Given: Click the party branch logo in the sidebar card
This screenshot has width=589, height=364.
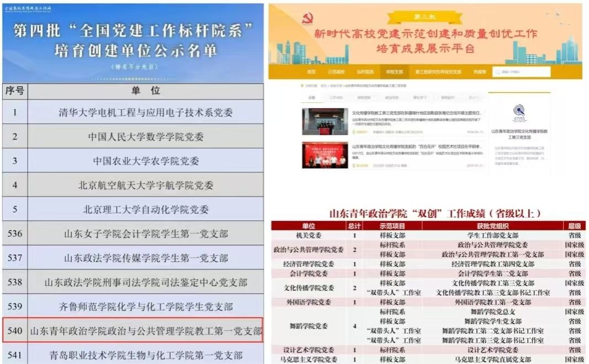Looking at the screenshot, I should click(x=519, y=113).
